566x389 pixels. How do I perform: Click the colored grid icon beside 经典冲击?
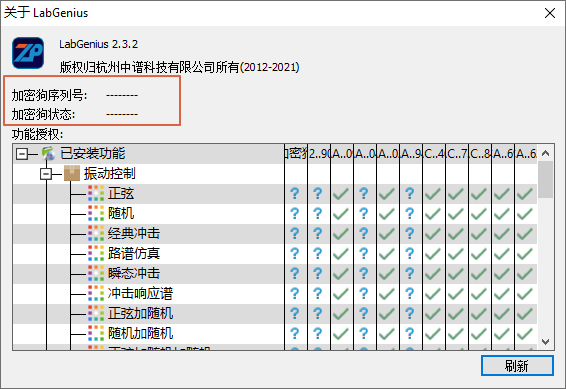[x=96, y=233]
